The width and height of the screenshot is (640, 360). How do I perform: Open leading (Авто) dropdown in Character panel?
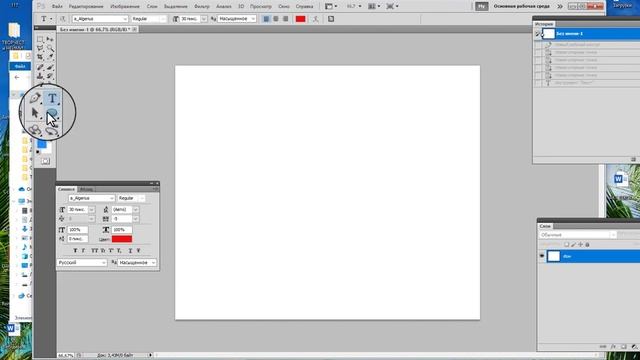(x=136, y=209)
